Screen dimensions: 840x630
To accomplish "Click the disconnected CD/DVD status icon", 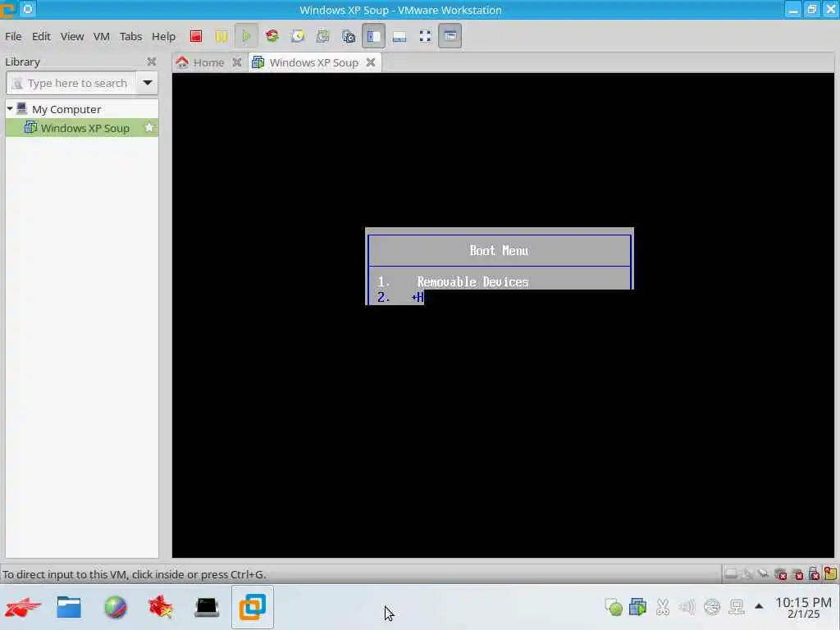I will point(781,573).
